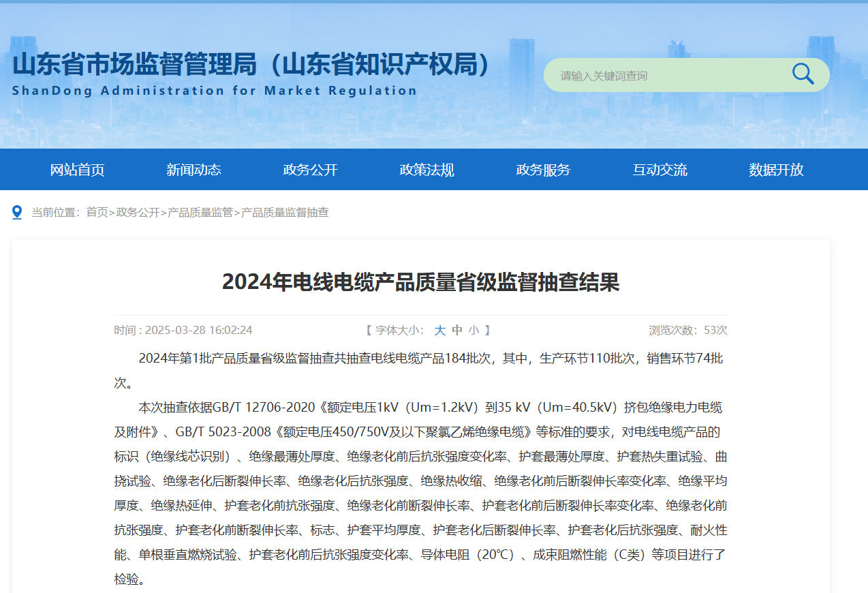Viewport: 868px width, 593px height.
Task: Click the 字体大小 label
Action: pyautogui.click(x=400, y=331)
